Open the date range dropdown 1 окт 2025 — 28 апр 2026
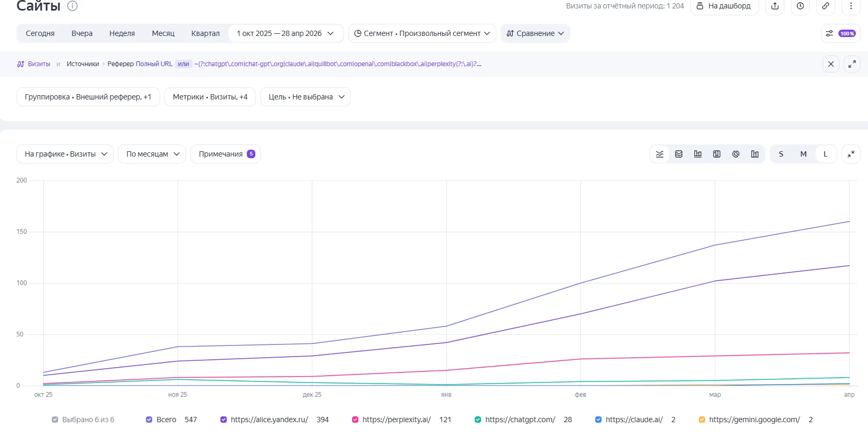 point(285,33)
